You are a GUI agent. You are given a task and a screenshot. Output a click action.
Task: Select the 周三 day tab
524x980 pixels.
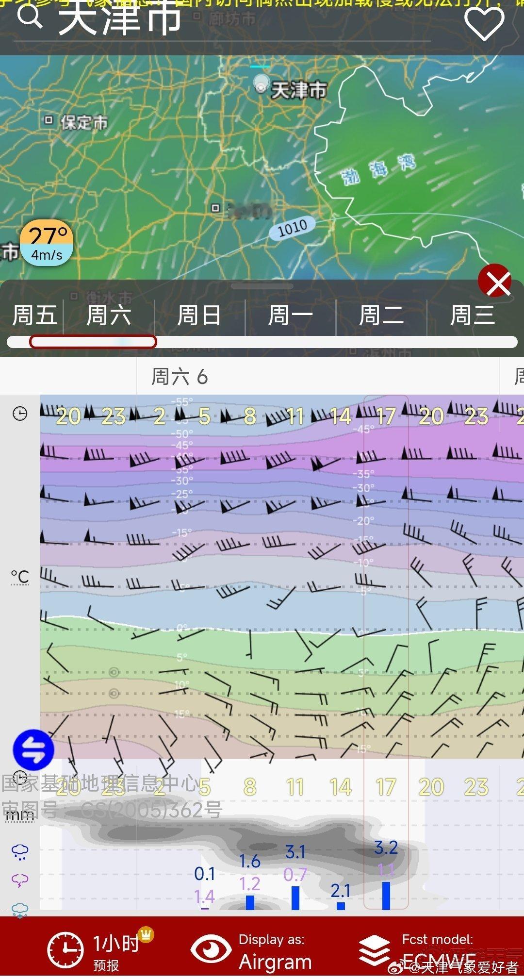[x=473, y=315]
